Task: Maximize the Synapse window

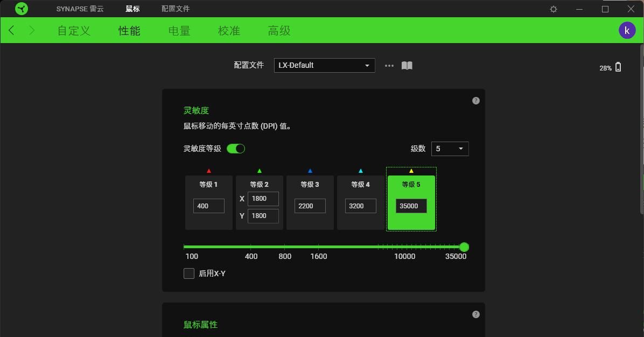Action: 605,9
